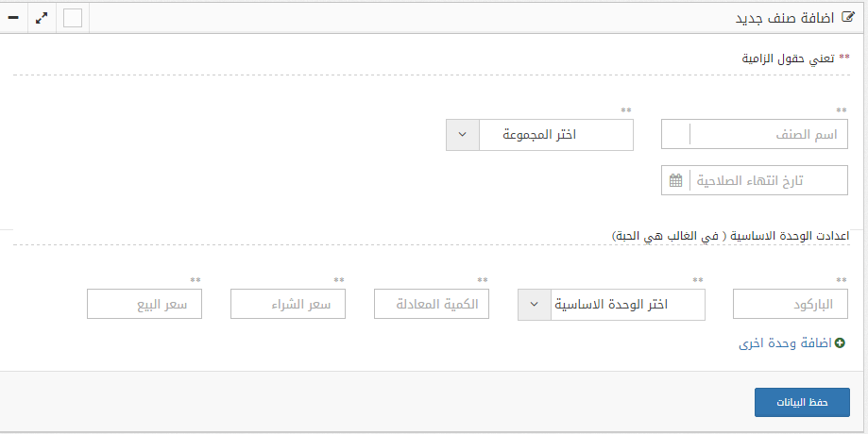Click the 'حفظ البيانات' save button

pos(802,402)
